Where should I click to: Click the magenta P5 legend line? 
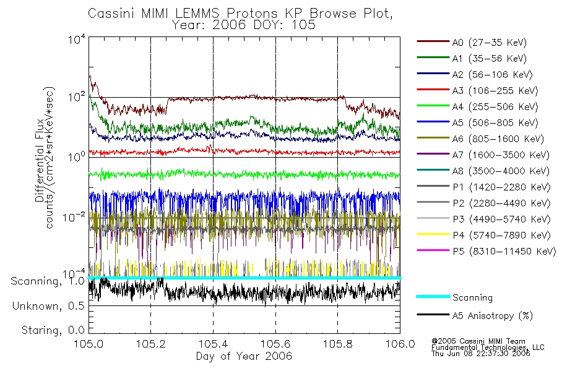[x=433, y=250]
